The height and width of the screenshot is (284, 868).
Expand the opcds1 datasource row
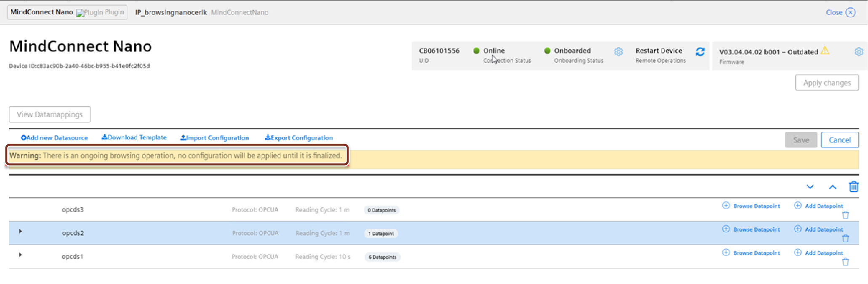tap(20, 255)
